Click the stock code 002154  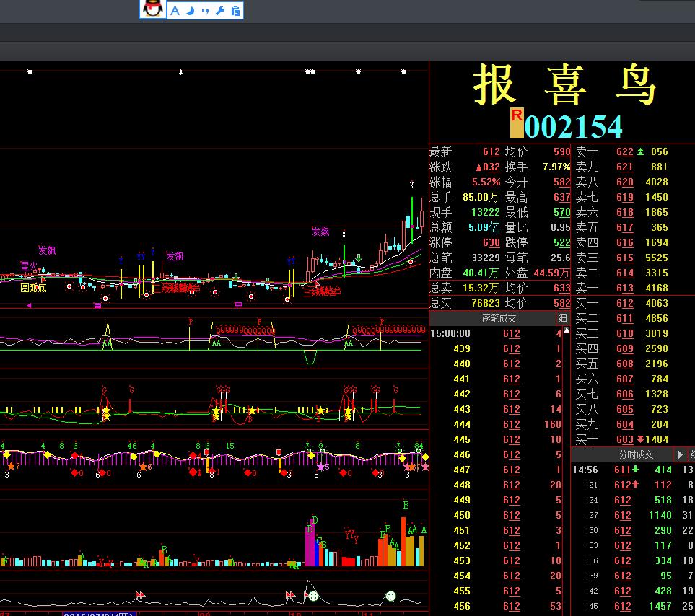tap(574, 127)
